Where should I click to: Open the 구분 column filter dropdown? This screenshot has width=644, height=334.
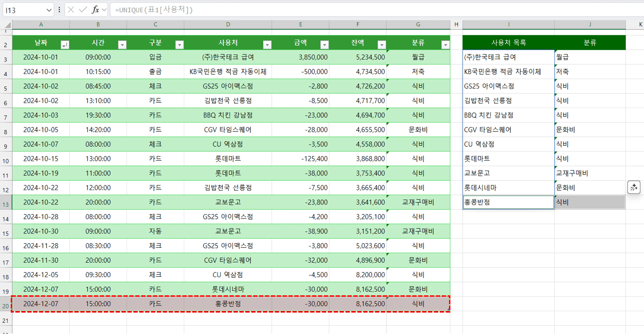[x=179, y=45]
